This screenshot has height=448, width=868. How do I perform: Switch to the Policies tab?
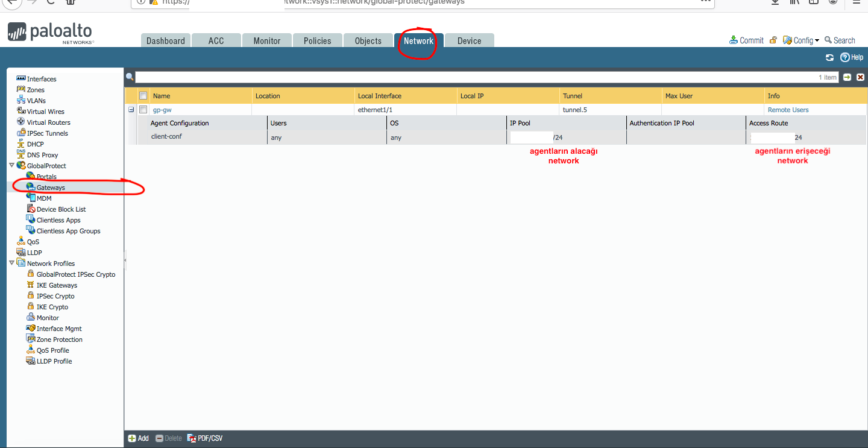tap(317, 41)
